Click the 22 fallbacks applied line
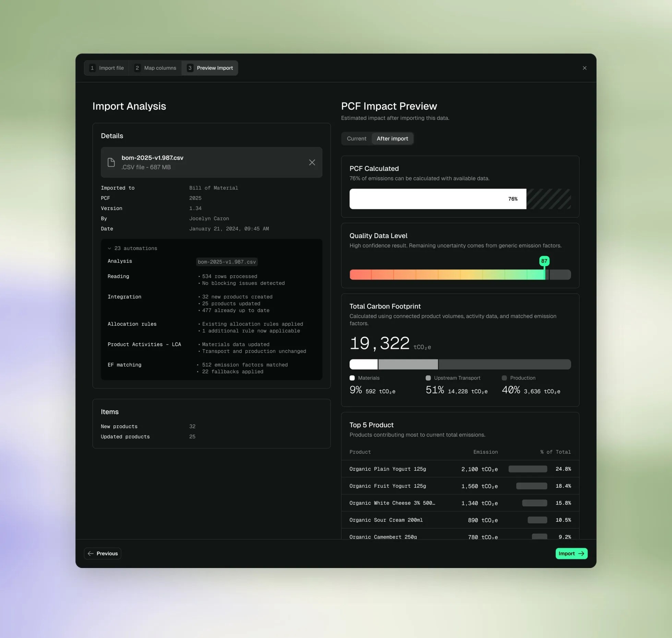The height and width of the screenshot is (638, 672). pos(232,372)
